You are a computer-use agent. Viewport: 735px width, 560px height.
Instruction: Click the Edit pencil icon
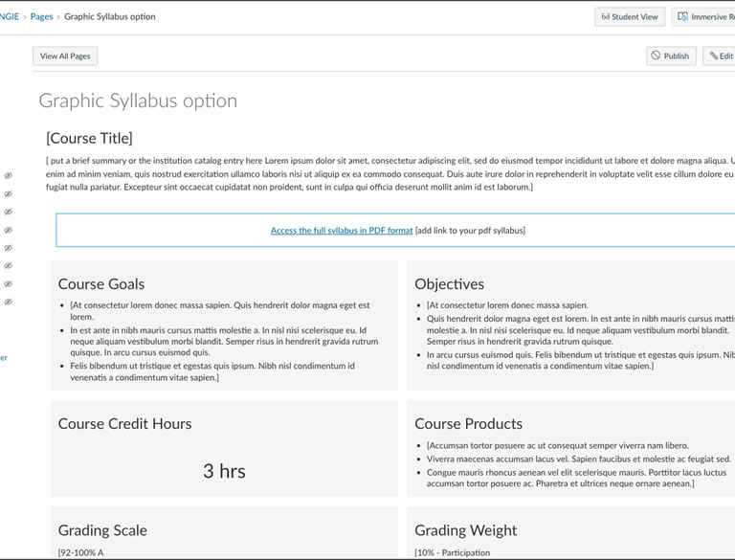click(713, 56)
